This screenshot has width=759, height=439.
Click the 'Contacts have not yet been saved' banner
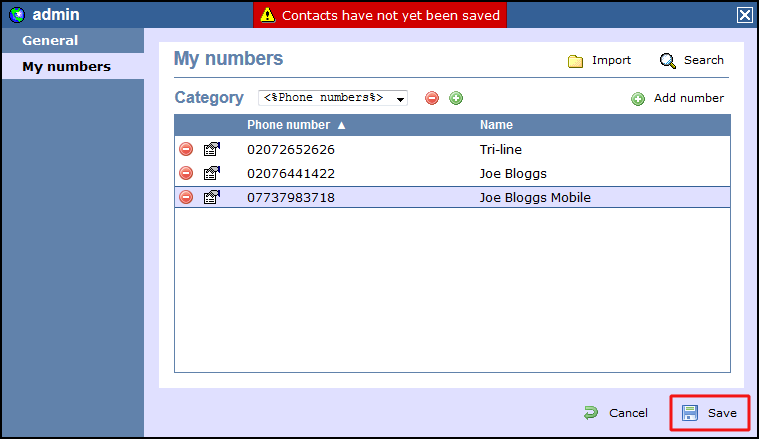pyautogui.click(x=380, y=15)
